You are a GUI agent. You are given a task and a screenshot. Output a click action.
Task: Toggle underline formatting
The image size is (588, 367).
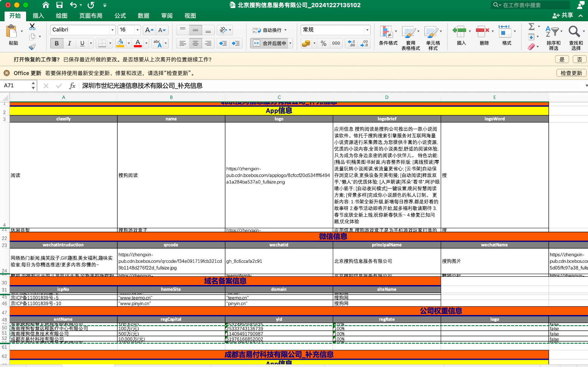click(x=82, y=43)
